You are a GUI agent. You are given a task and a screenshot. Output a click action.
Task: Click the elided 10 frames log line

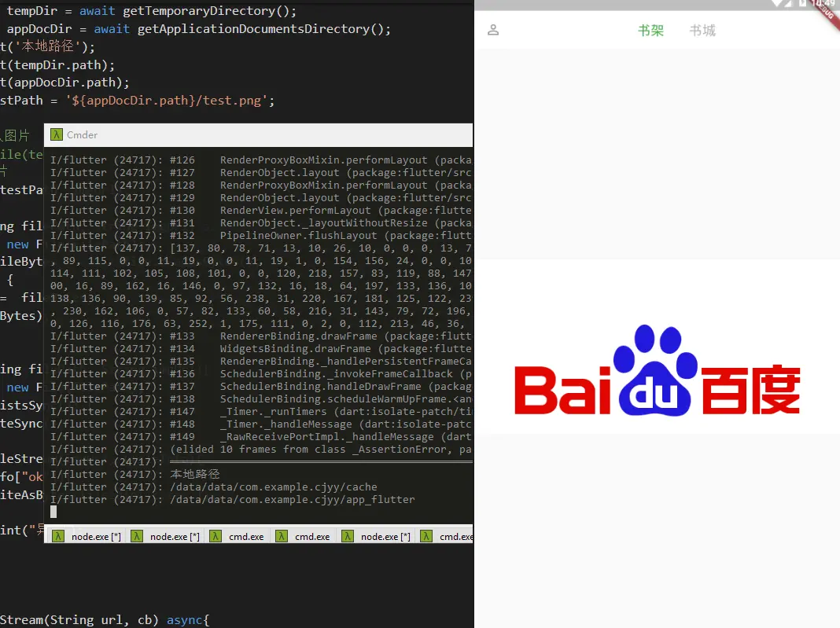tap(261, 449)
